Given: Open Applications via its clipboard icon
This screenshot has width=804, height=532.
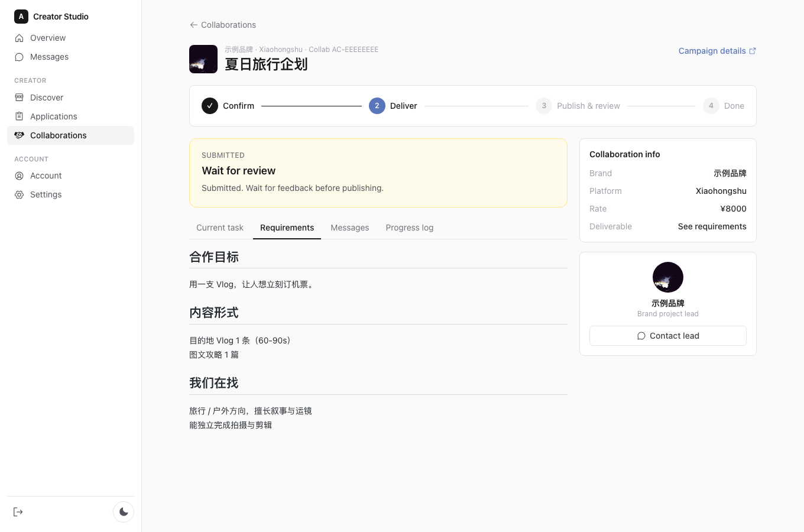Looking at the screenshot, I should click(x=19, y=116).
